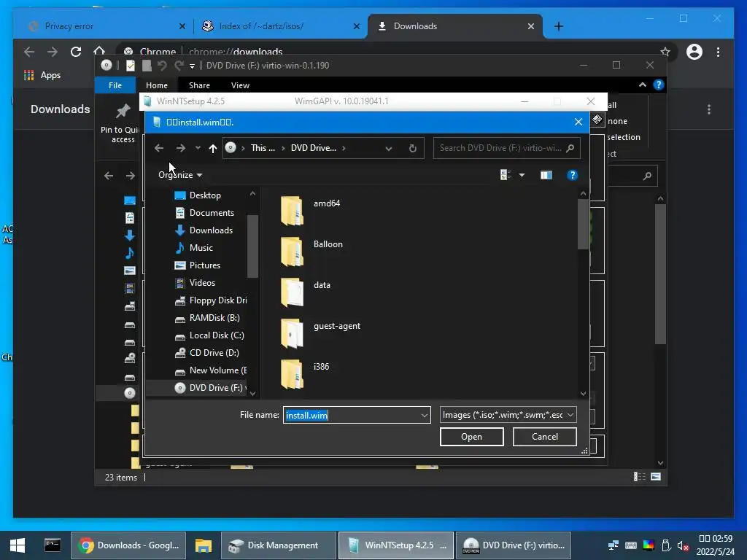Image resolution: width=747 pixels, height=560 pixels.
Task: Customize Quick Access Toolbar dropdown in Explorer
Action: point(193,66)
